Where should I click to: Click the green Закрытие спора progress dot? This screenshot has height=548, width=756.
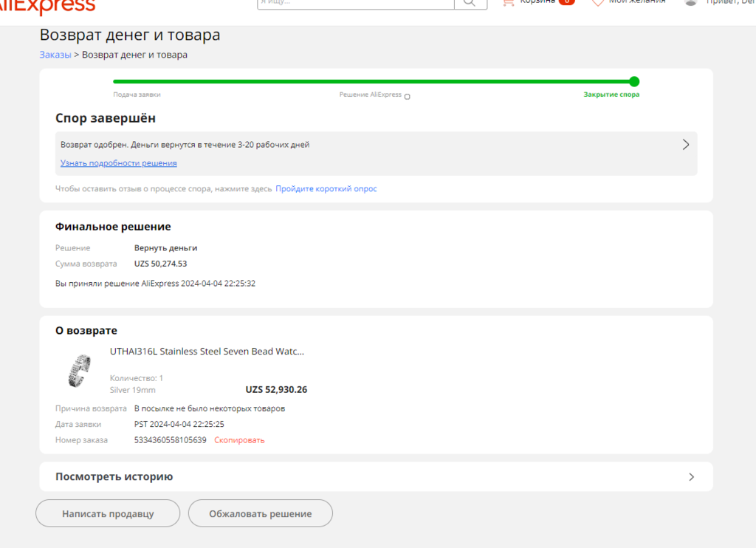click(x=634, y=82)
